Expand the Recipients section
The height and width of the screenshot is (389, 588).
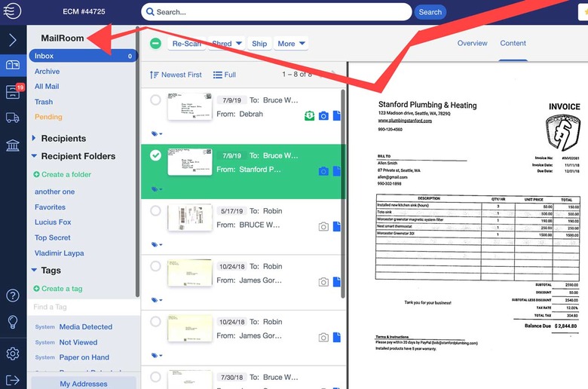34,138
